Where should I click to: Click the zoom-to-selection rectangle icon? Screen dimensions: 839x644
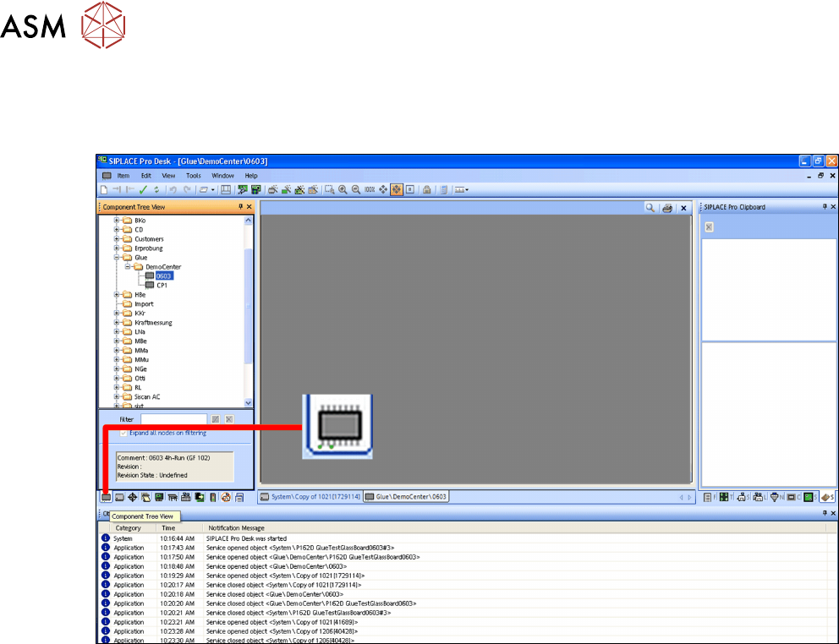click(330, 190)
